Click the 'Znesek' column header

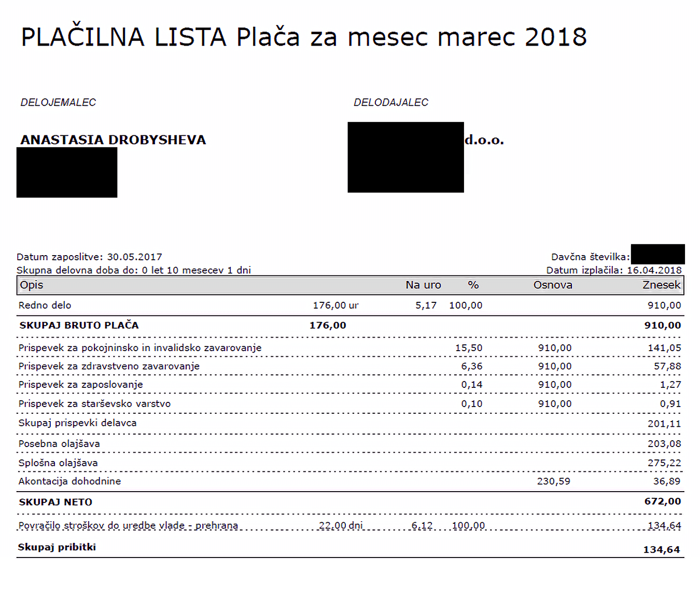(662, 285)
